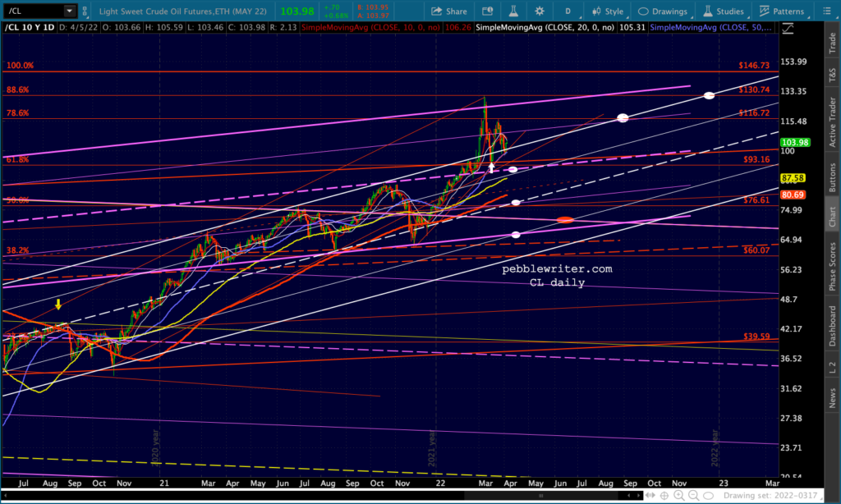Click the $146.73 Fibonacci level label
The image size is (841, 504).
coord(754,66)
